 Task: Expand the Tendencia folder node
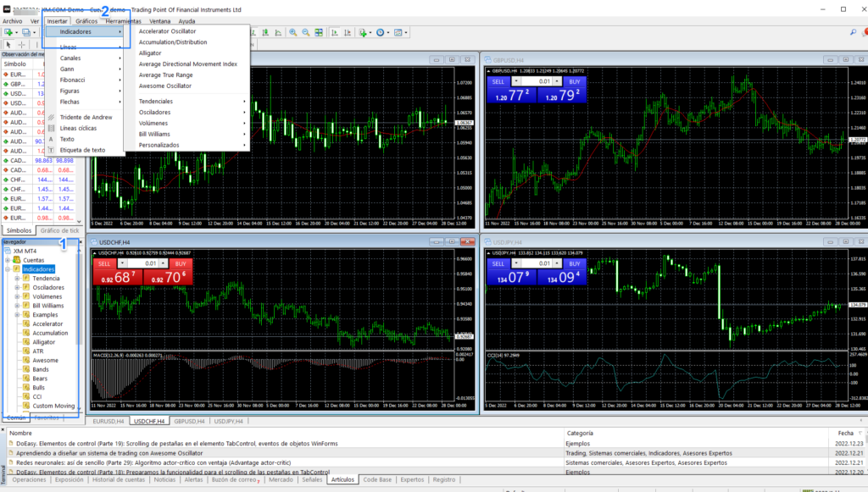point(17,279)
